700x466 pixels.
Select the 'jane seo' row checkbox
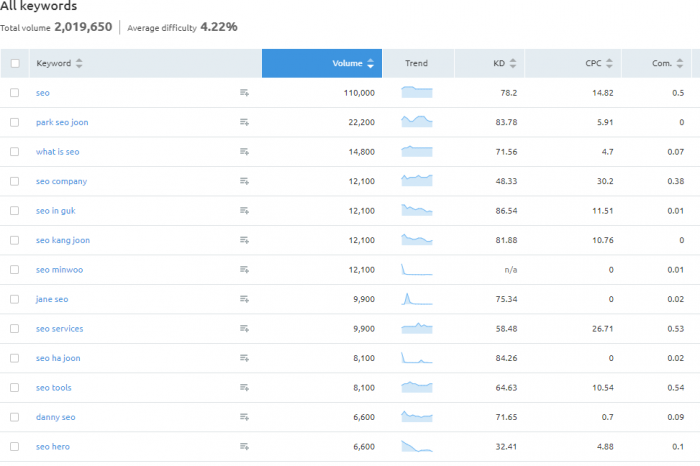coord(15,299)
